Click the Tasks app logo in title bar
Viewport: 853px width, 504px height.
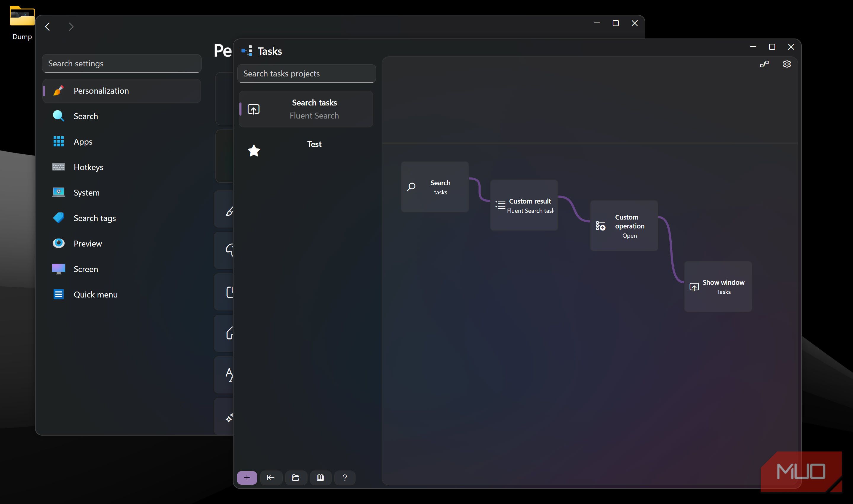pos(247,51)
